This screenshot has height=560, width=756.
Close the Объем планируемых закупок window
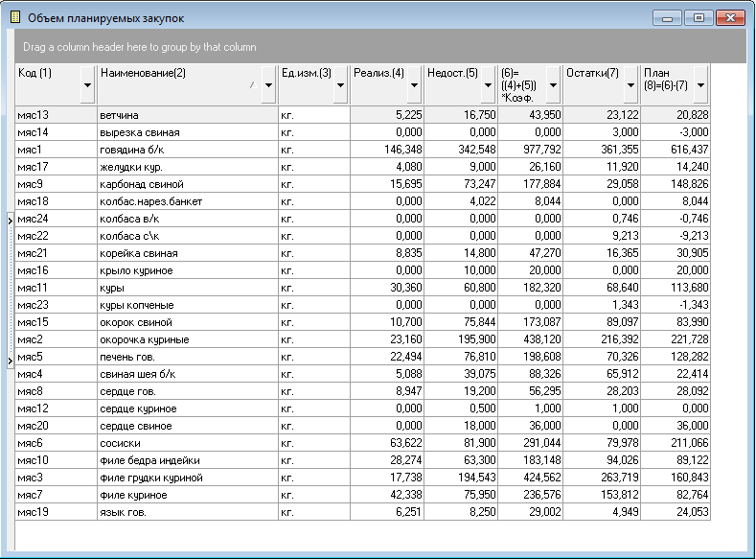[x=731, y=17]
